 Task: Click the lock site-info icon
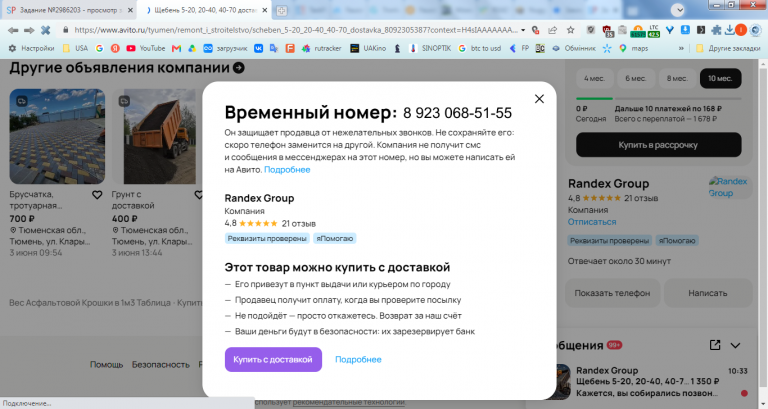coord(65,30)
